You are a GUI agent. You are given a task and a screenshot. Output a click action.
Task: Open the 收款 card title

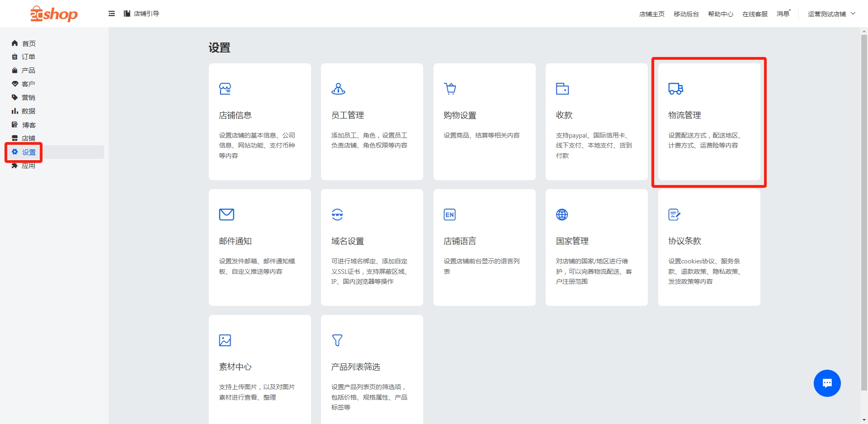click(564, 115)
